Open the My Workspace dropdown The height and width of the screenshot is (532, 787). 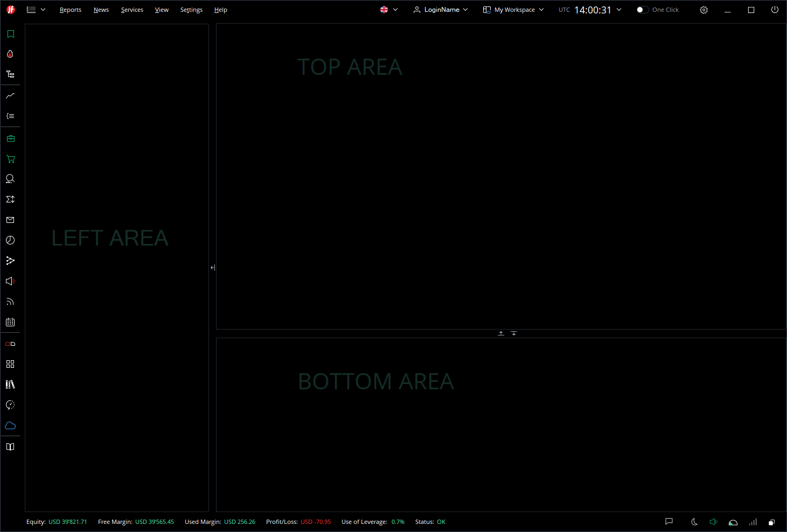[513, 10]
